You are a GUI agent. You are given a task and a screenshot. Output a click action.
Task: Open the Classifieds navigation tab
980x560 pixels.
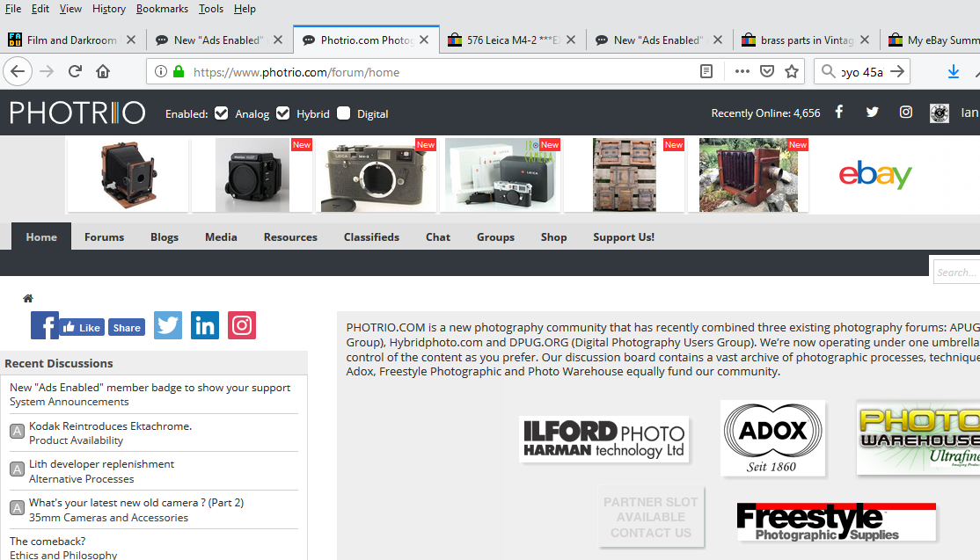(x=371, y=236)
